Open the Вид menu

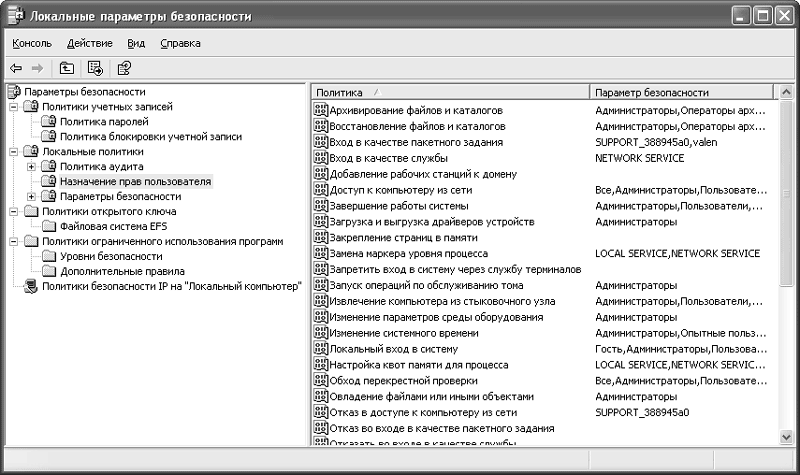coord(136,43)
